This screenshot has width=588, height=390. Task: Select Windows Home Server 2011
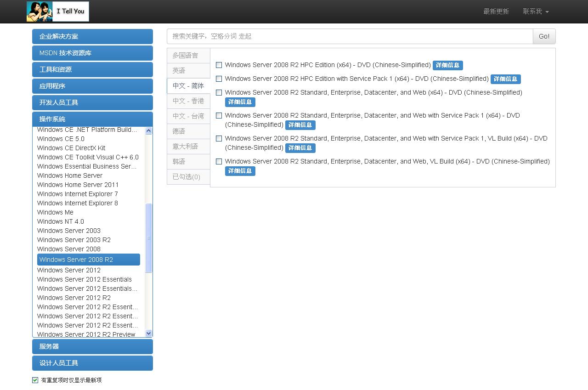coord(78,185)
